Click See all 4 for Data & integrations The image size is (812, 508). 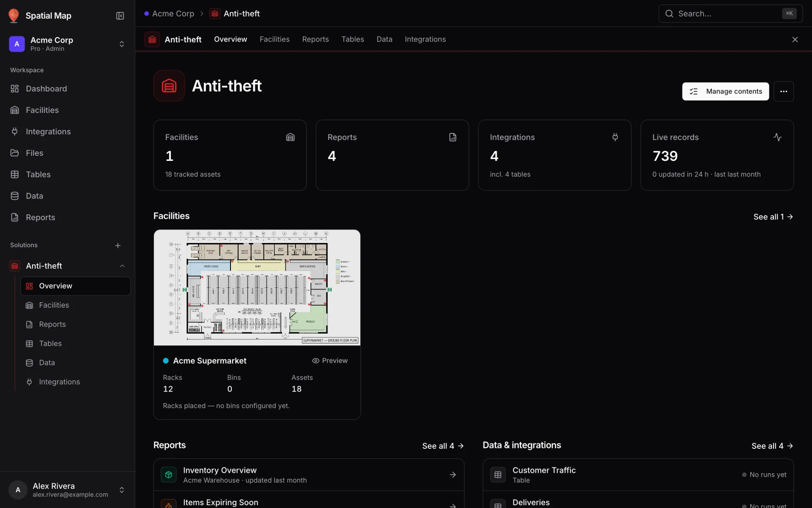click(x=772, y=446)
